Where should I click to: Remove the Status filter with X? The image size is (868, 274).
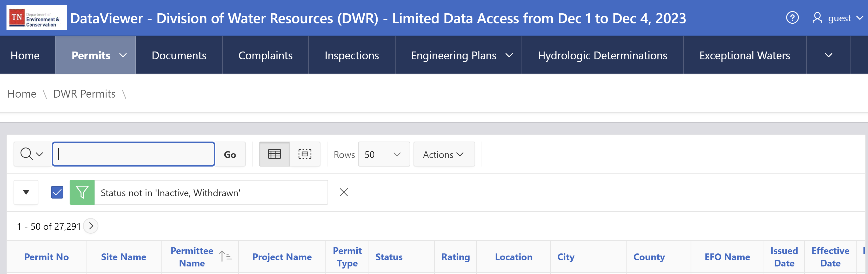[344, 192]
